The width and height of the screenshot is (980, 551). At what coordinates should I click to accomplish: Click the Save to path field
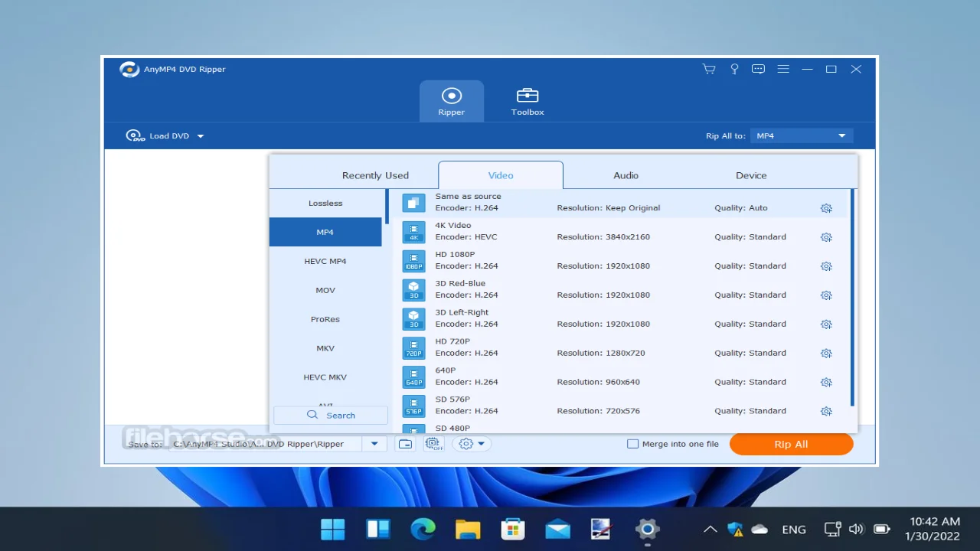(x=266, y=444)
